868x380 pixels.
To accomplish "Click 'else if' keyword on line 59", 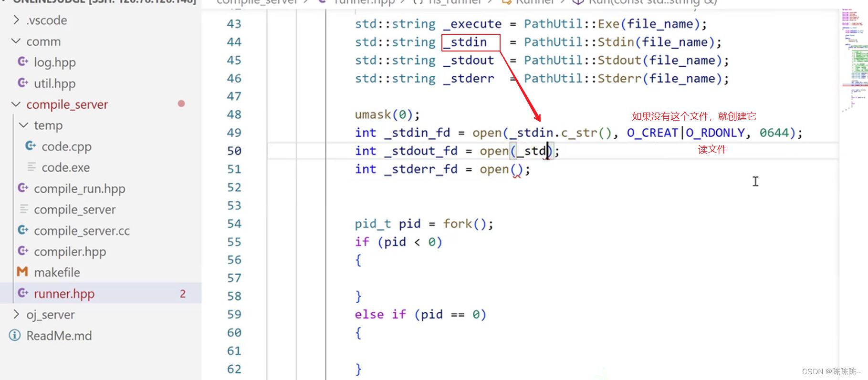I will (x=380, y=314).
